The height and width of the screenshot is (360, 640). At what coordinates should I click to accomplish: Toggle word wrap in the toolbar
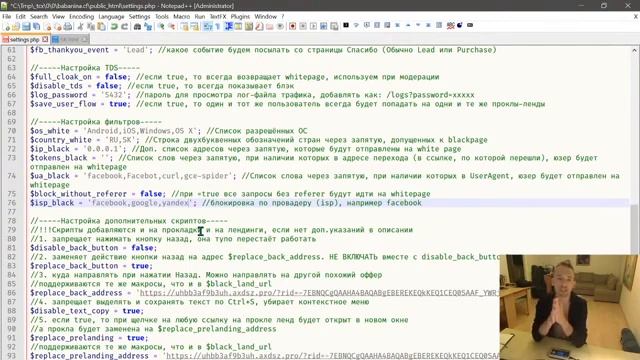coord(208,26)
